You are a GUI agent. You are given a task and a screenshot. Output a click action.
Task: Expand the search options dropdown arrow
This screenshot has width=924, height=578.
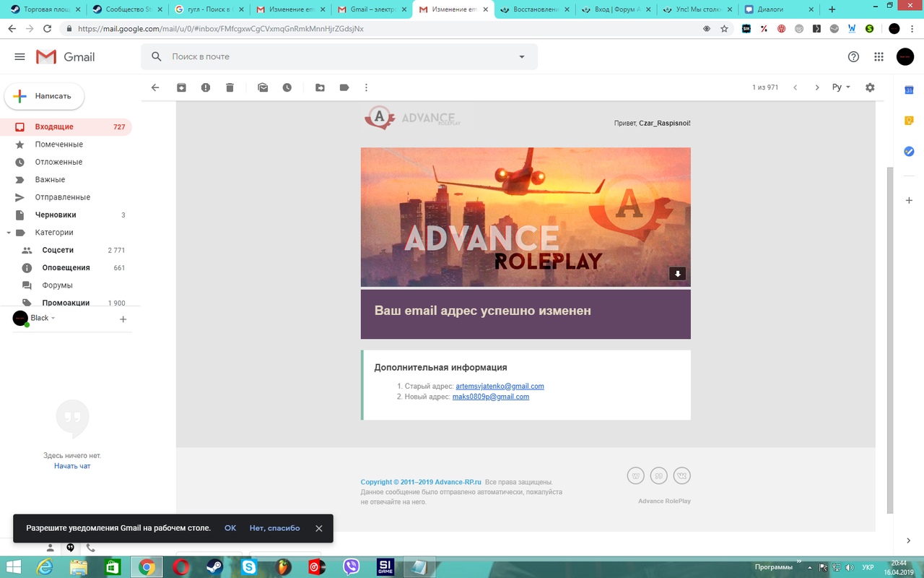point(522,57)
